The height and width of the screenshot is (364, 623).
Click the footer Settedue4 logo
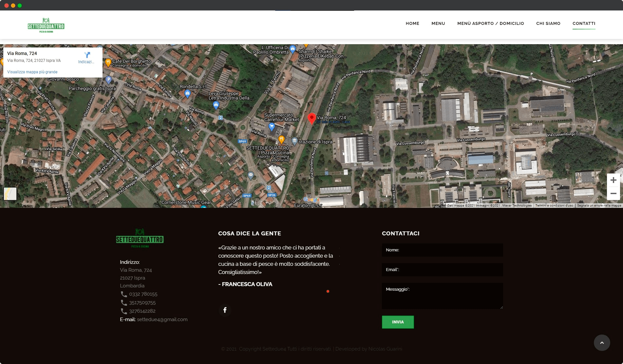[140, 238]
